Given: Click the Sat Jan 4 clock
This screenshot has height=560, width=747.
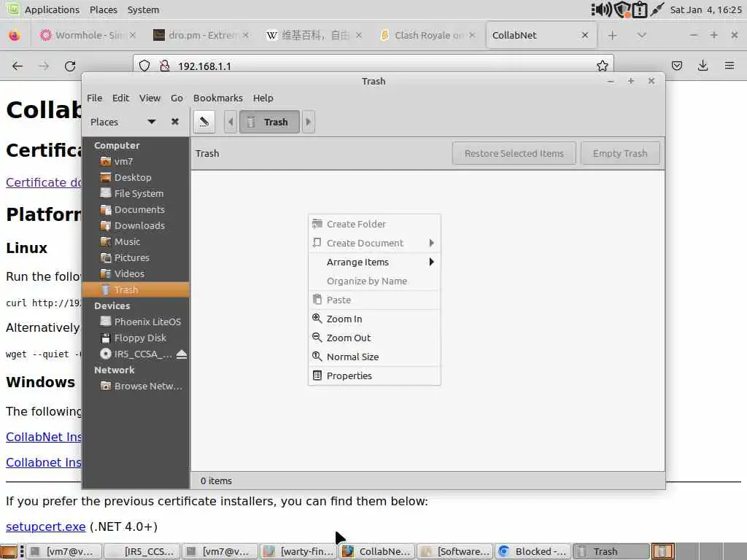Looking at the screenshot, I should pos(705,9).
